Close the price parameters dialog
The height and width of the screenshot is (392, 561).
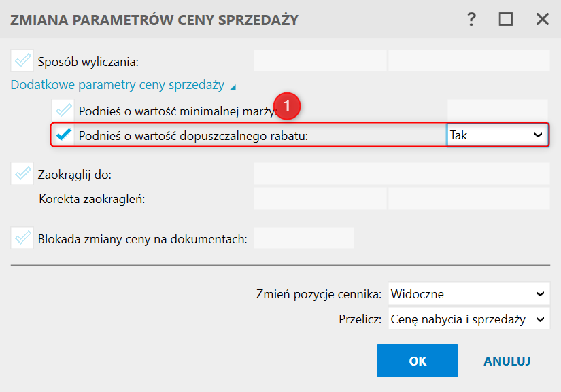542,20
